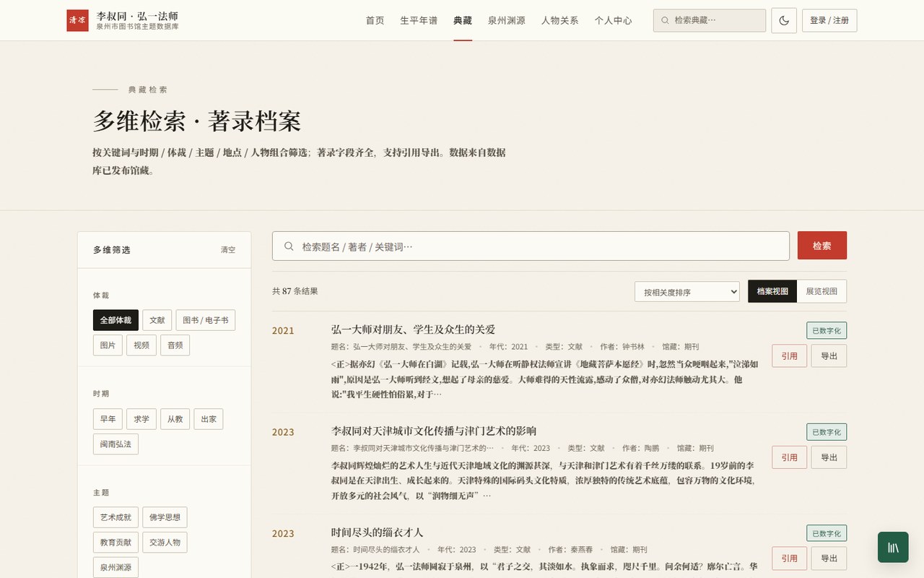924x578 pixels.
Task: Toggle the 视频 genre filter
Action: pyautogui.click(x=141, y=345)
